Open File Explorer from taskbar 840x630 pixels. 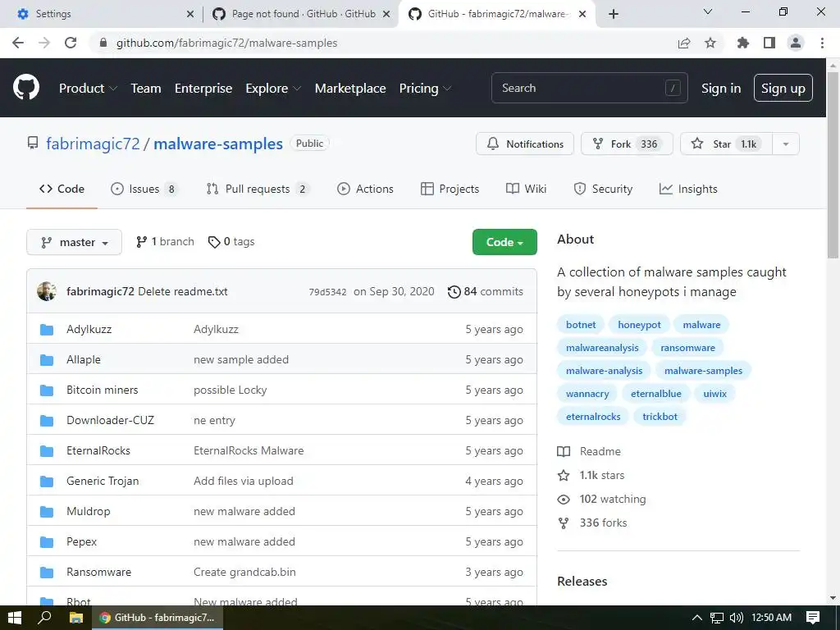tap(76, 618)
